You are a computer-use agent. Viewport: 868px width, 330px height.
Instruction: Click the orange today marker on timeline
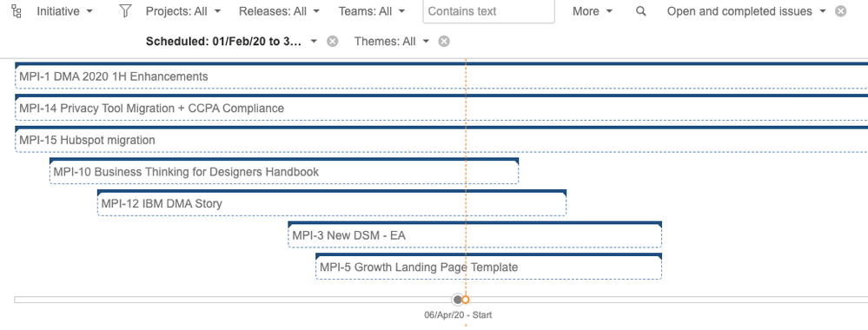click(466, 300)
